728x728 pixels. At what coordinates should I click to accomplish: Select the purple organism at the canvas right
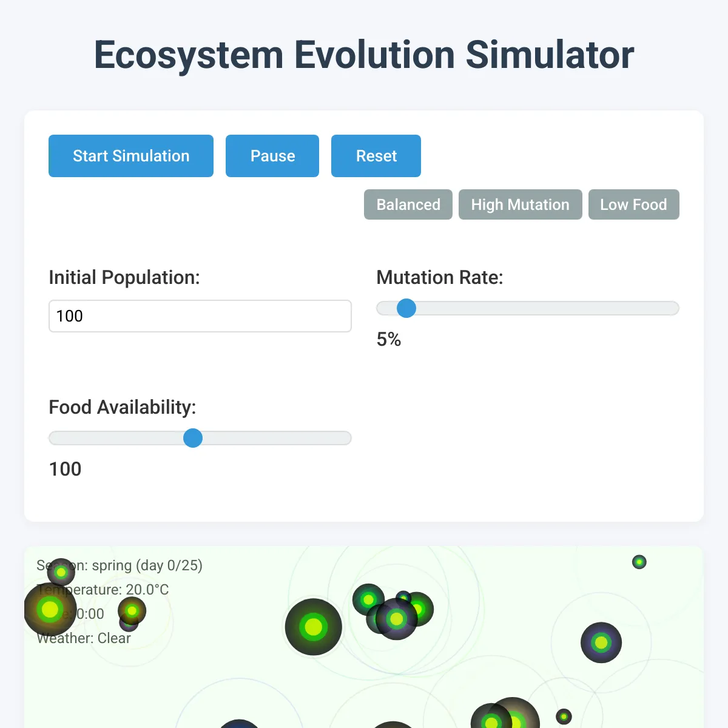coord(601,642)
